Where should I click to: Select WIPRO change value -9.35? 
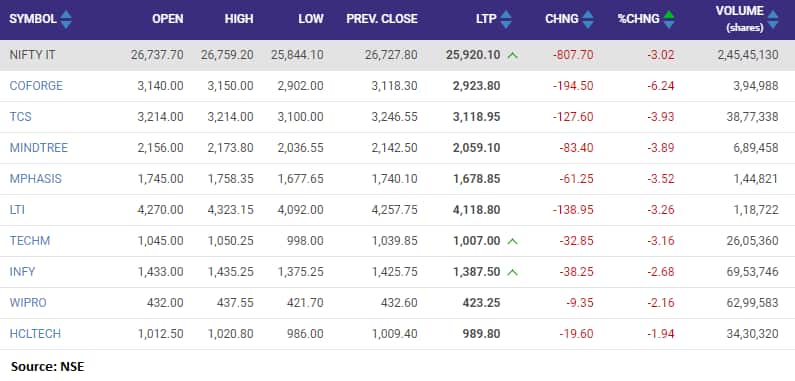click(580, 302)
